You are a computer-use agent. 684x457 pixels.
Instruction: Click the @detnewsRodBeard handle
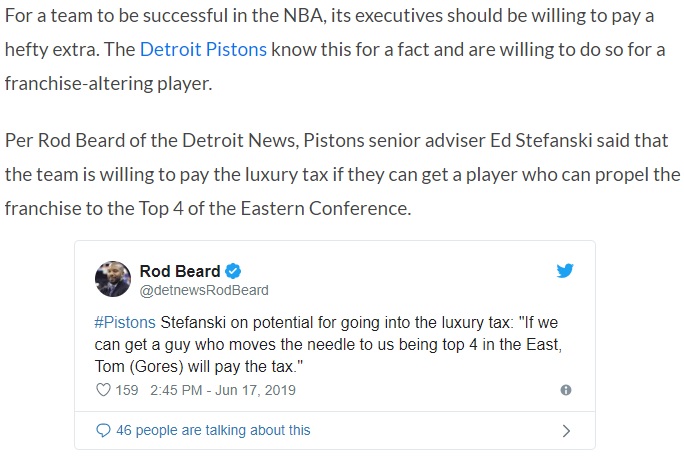coord(204,290)
